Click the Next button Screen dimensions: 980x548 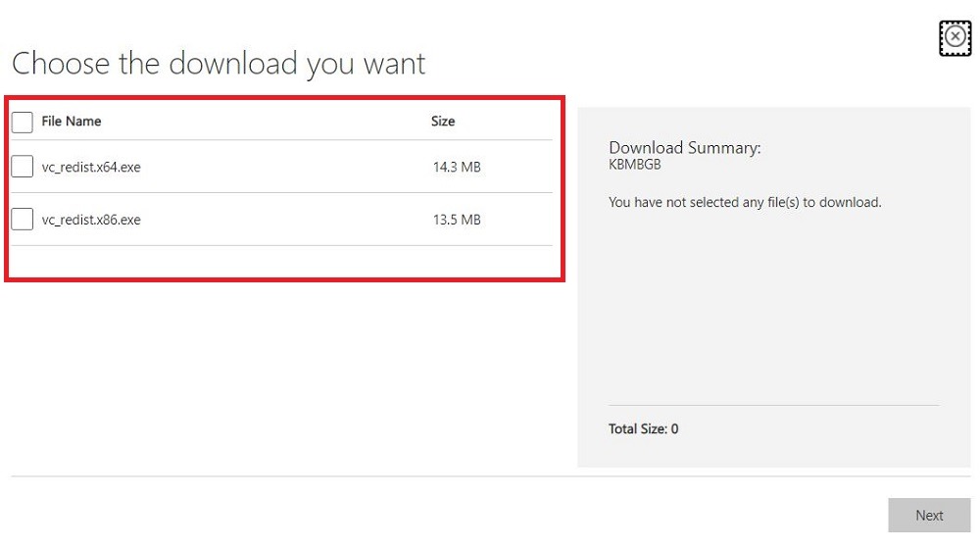click(x=929, y=515)
